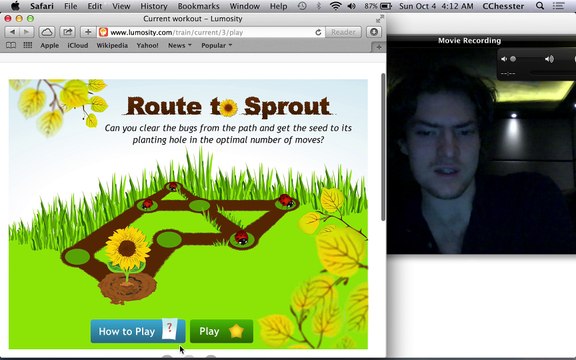The width and height of the screenshot is (576, 360).
Task: Click the Route to Sprout title text
Action: (228, 107)
